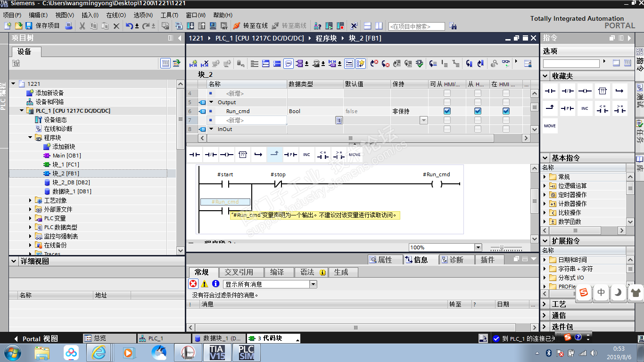Insert the INC instruction from the LAD bar
This screenshot has height=362, width=644.
pyautogui.click(x=306, y=154)
